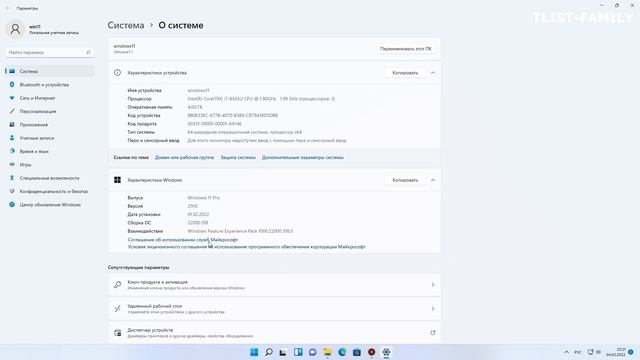Show hidden tray icons chevron
Screen dimensions: 640x360
click(566, 352)
